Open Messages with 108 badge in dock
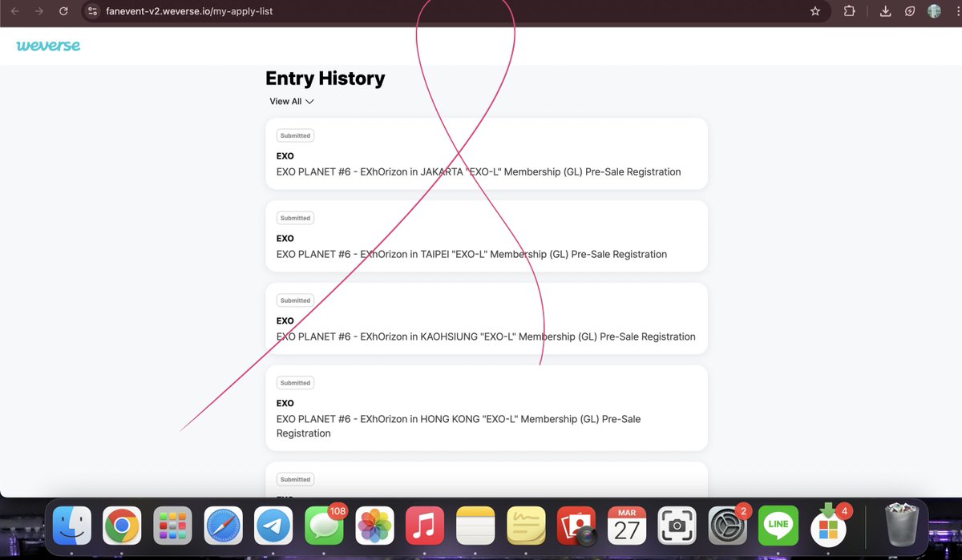The image size is (962, 560). (324, 526)
